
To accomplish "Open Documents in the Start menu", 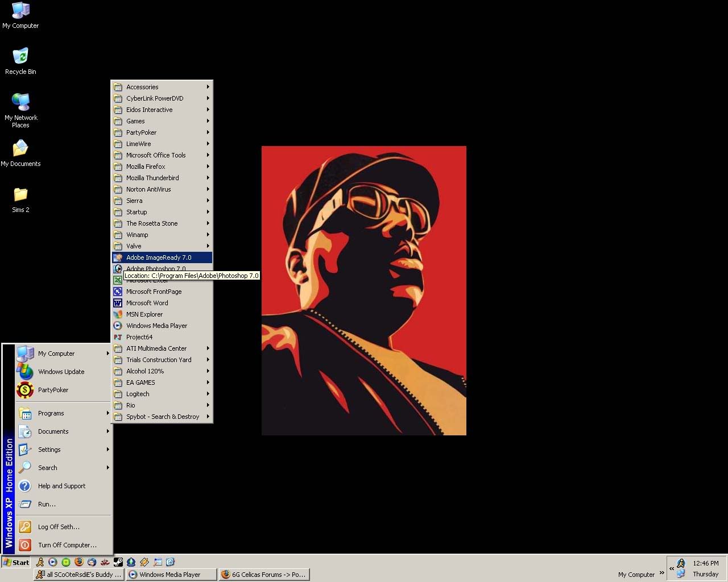I will [63, 431].
